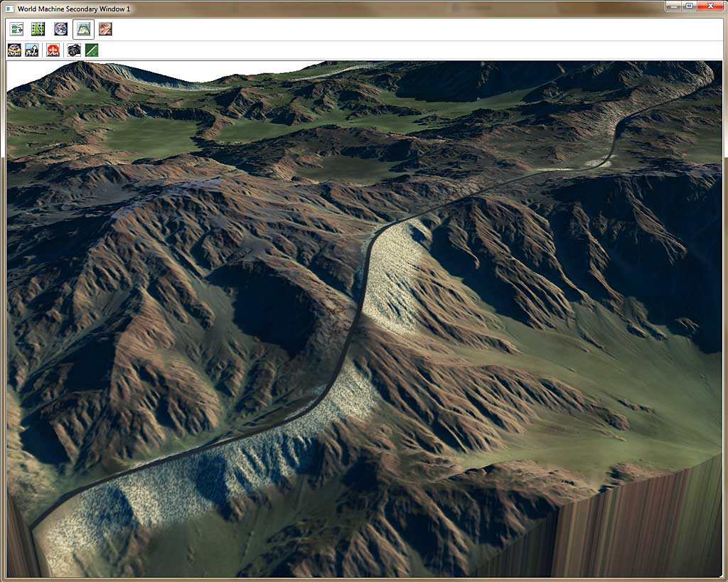Take a viewport screenshot with camera icon
The image size is (728, 582).
(74, 50)
